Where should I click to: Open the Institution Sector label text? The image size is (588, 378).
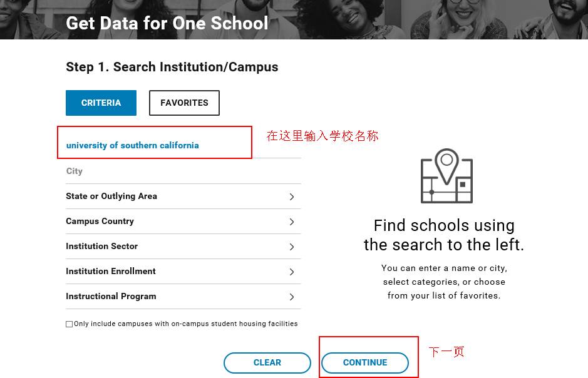[101, 246]
